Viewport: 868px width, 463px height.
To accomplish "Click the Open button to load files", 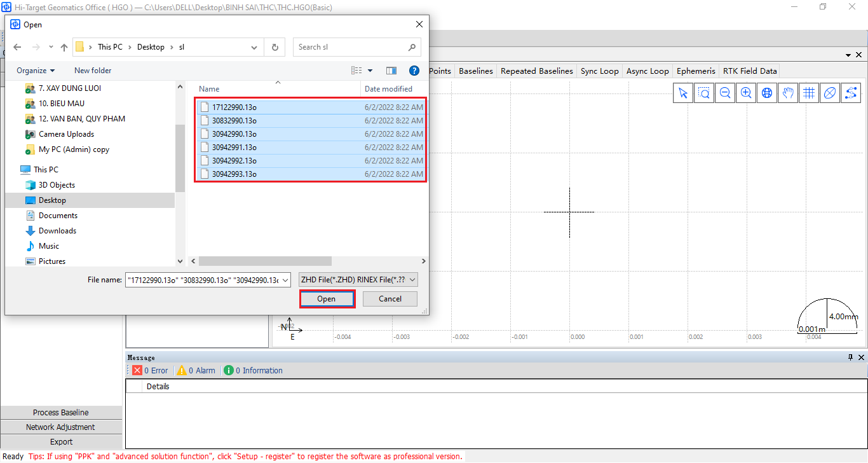I will coord(327,299).
